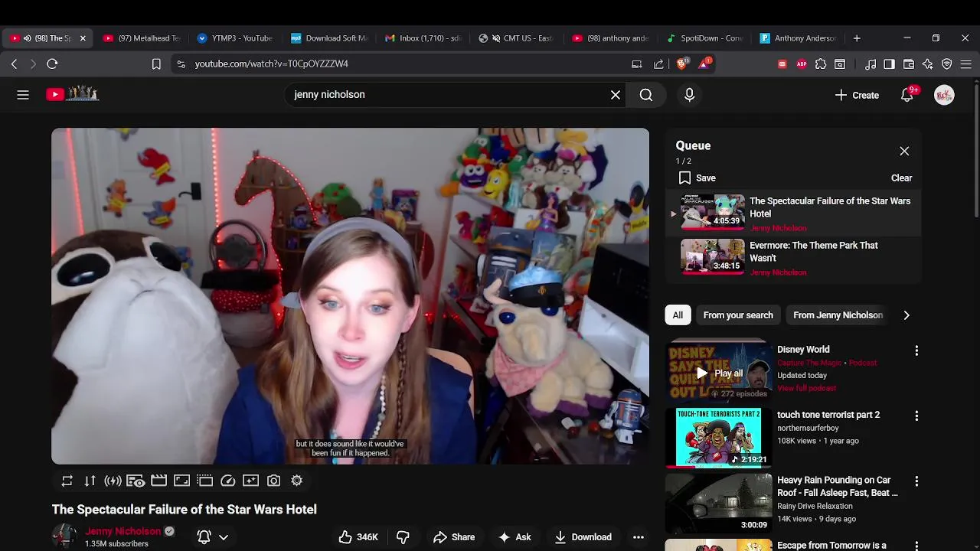Open the ABP Adblock Plus extension
The height and width of the screenshot is (551, 980).
[x=802, y=64]
